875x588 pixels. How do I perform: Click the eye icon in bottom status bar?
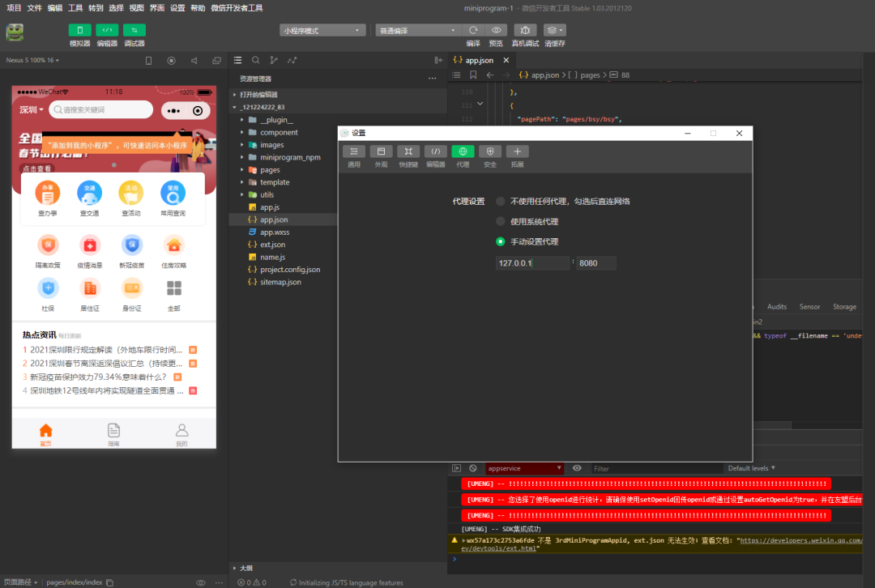tap(201, 582)
